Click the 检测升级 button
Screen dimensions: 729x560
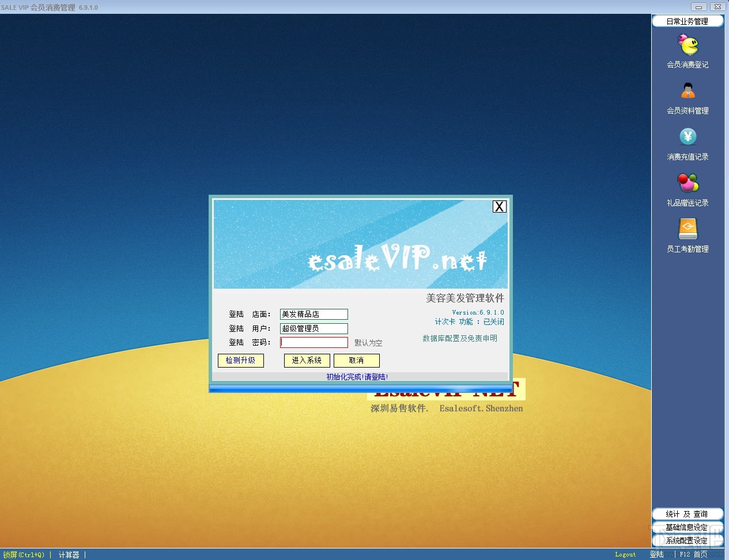[x=241, y=361]
